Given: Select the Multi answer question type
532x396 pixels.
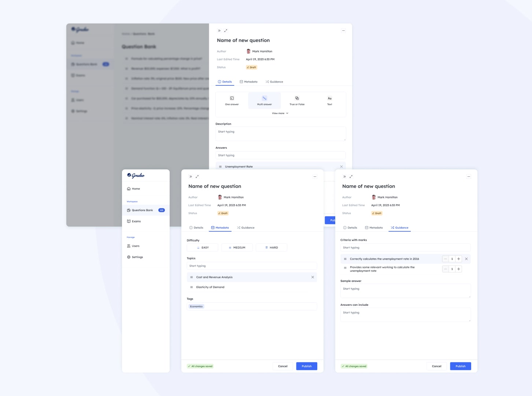Looking at the screenshot, I should 265,101.
